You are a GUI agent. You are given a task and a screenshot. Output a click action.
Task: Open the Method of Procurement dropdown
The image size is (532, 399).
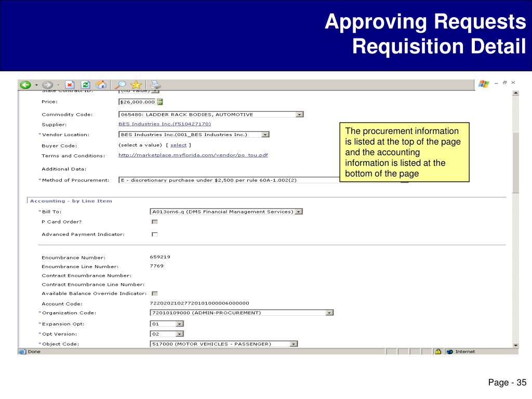[x=404, y=180]
